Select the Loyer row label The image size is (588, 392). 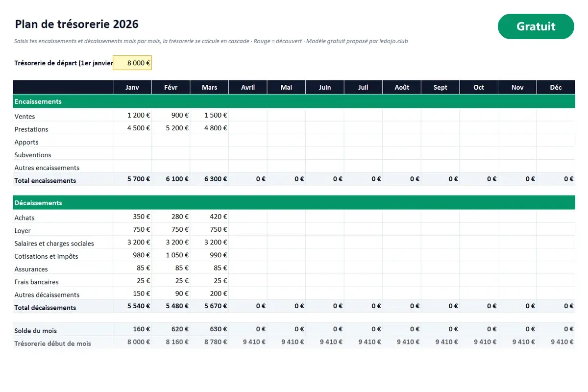pyautogui.click(x=23, y=230)
